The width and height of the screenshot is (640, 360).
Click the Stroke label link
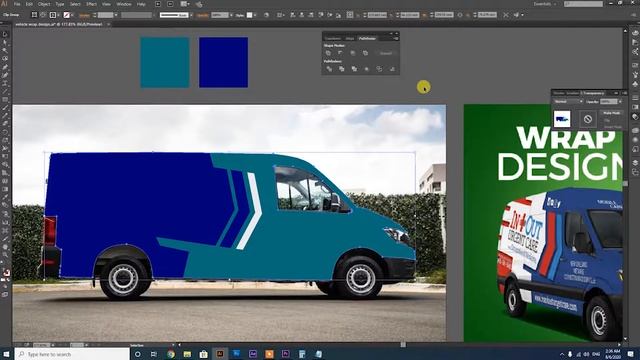84,15
